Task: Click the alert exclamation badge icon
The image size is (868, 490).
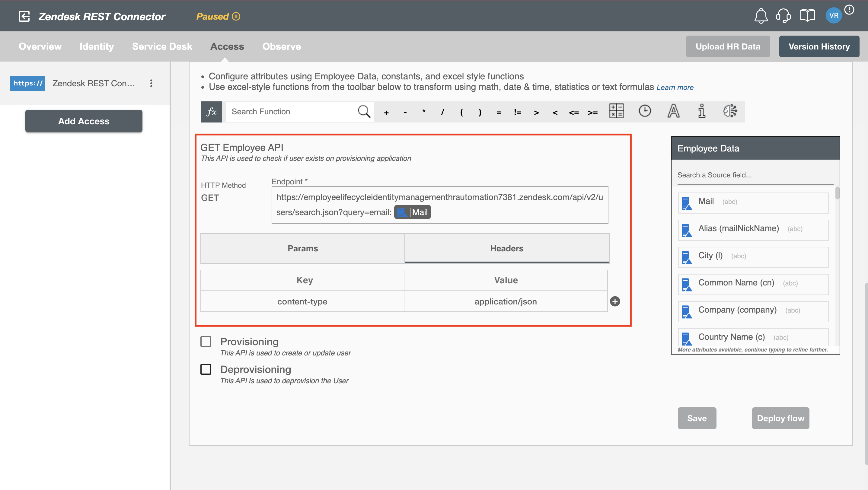Action: coord(849,10)
